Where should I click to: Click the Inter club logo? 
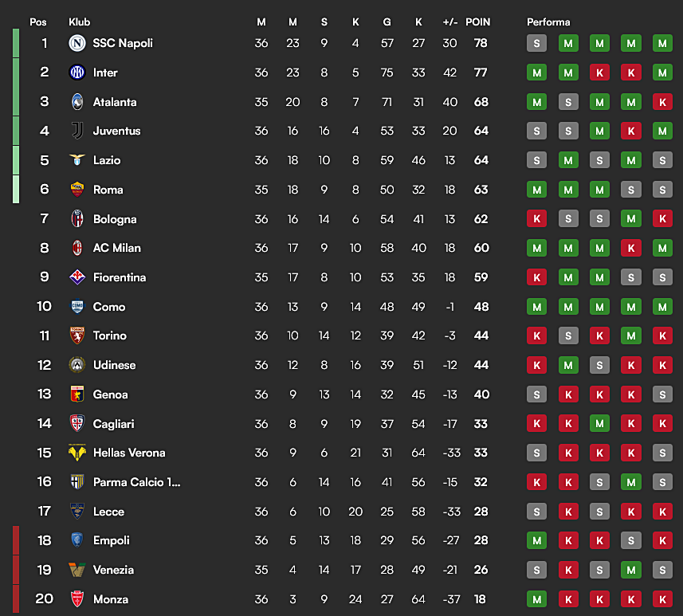pos(77,73)
